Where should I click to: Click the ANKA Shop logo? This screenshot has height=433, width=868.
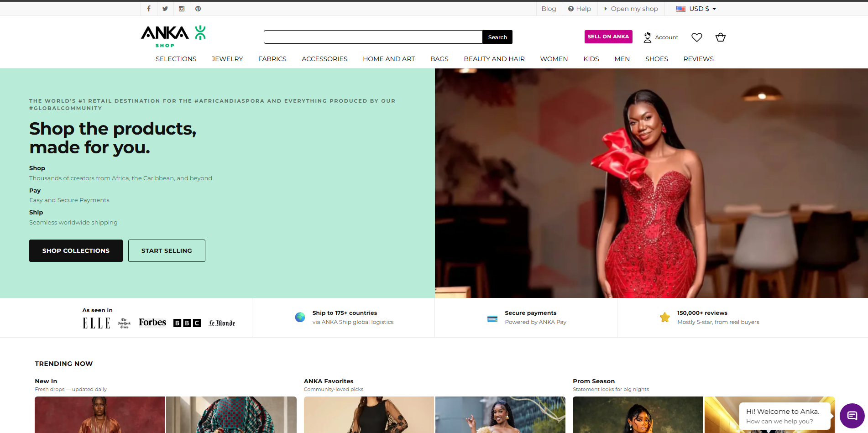(173, 37)
